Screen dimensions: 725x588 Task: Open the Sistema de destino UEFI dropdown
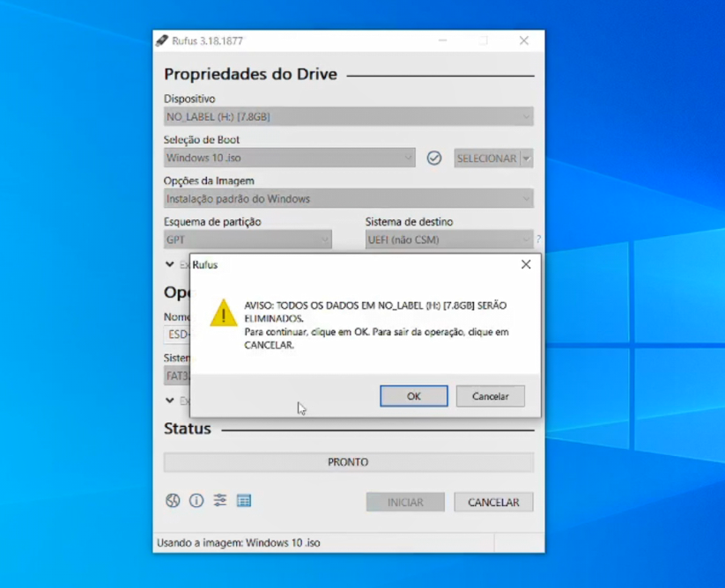point(449,239)
